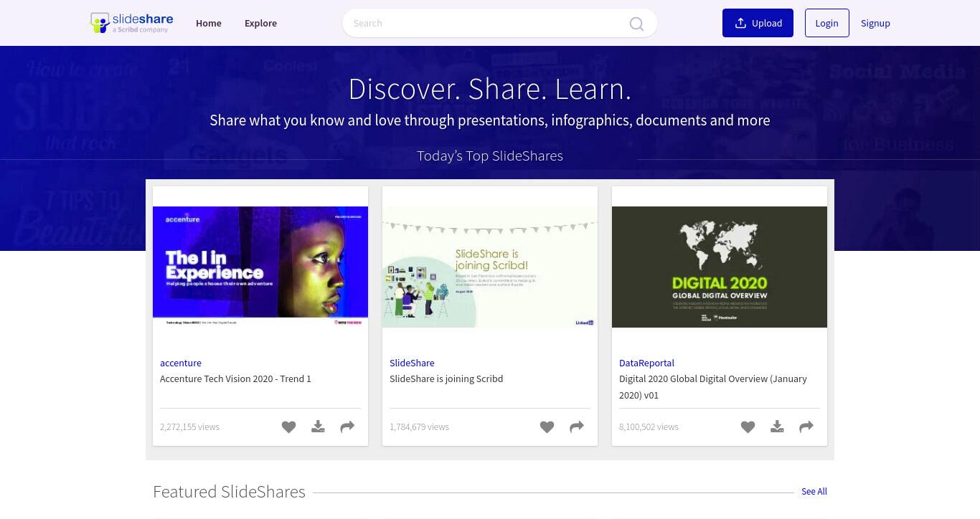This screenshot has width=980, height=519.
Task: Download the Digital 2020 Global Digital Overview slideshow
Action: pos(777,427)
